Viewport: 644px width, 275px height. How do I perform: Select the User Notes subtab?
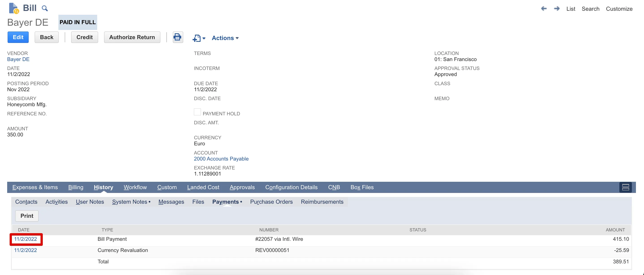tap(90, 202)
